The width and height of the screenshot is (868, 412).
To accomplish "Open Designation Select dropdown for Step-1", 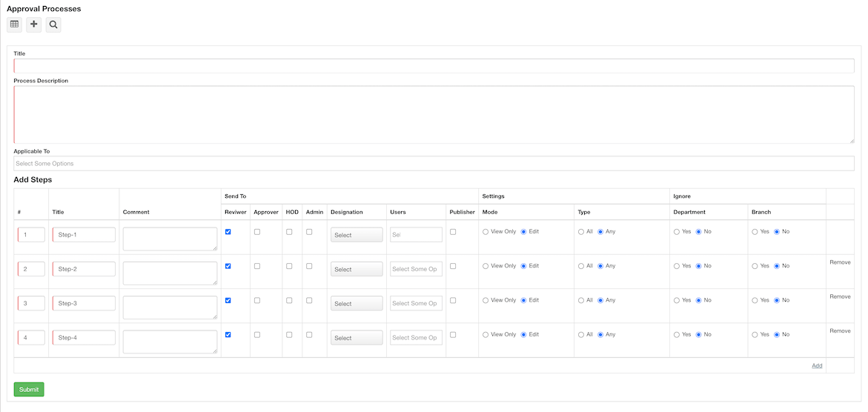I will (357, 235).
